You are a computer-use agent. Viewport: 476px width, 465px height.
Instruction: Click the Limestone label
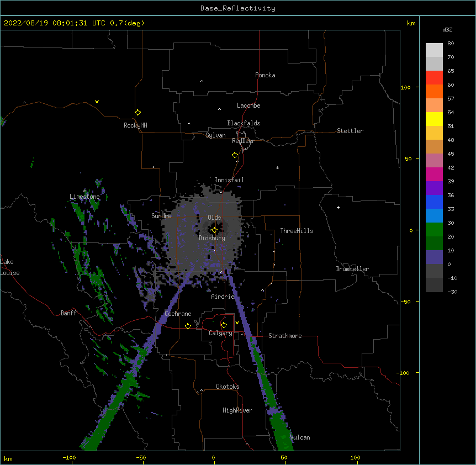[84, 197]
